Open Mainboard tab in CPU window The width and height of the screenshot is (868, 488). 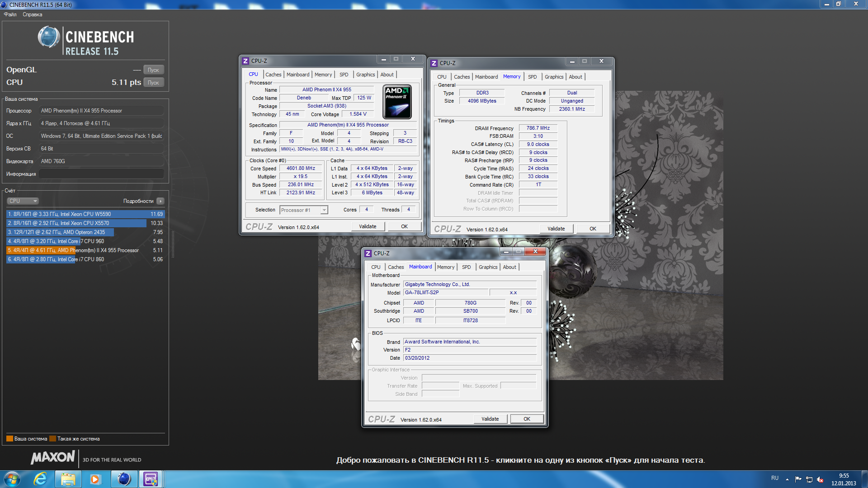[298, 75]
